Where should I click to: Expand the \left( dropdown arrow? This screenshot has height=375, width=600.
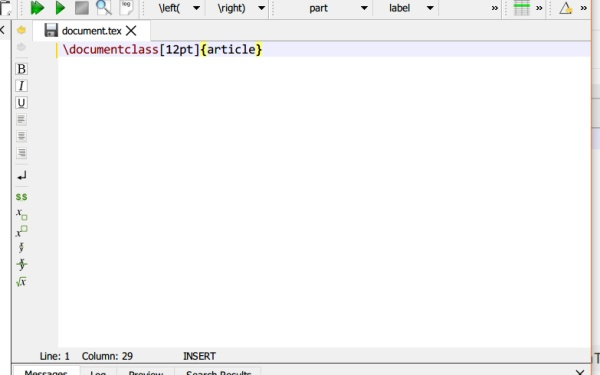pyautogui.click(x=196, y=8)
